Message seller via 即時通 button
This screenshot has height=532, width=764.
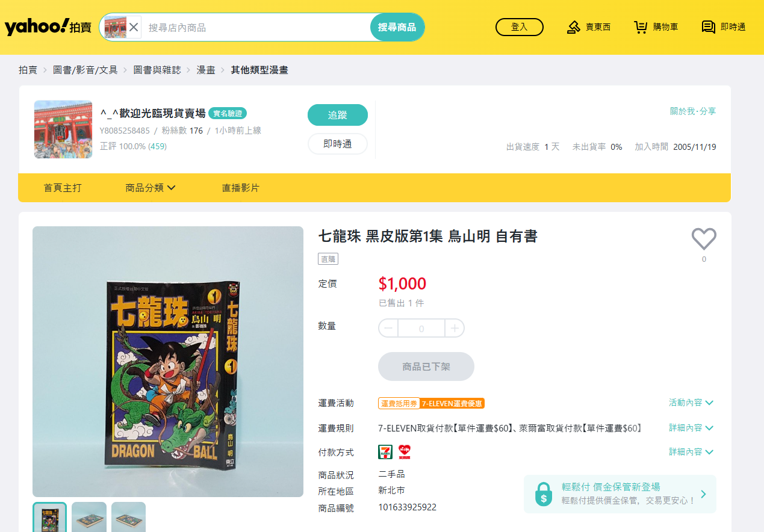(x=338, y=144)
